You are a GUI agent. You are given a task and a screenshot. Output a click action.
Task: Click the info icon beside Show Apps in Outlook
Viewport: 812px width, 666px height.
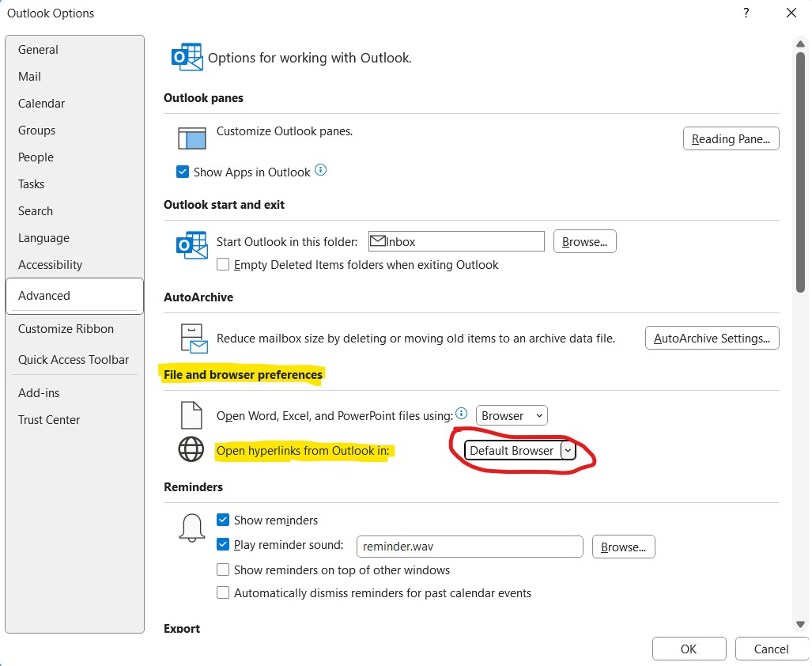(320, 171)
